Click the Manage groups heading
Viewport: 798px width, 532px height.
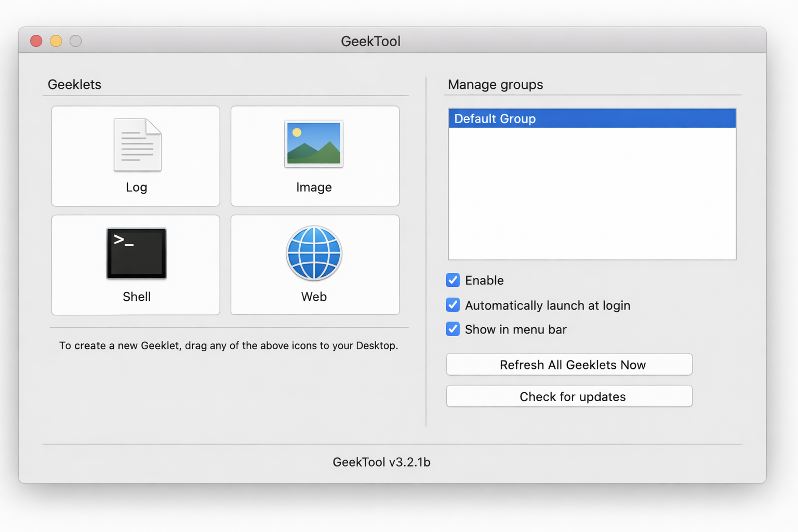(x=496, y=85)
